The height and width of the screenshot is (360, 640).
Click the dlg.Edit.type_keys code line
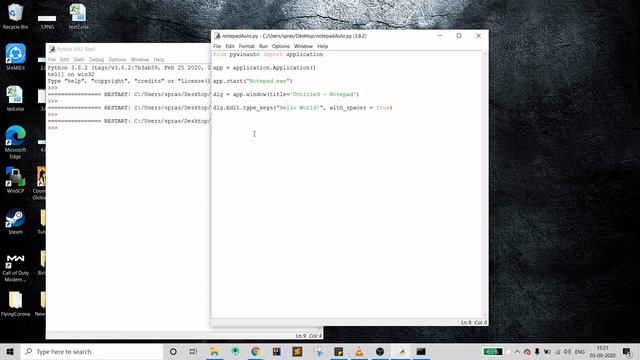point(302,108)
